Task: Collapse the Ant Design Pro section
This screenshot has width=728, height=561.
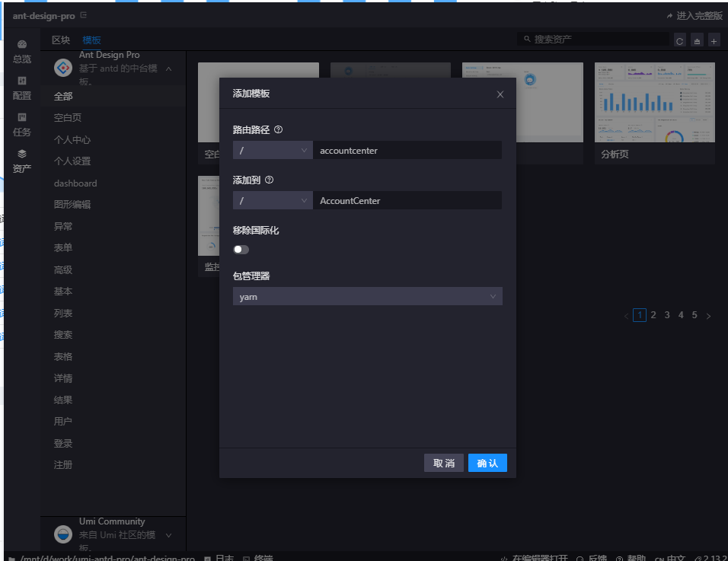Action: [169, 69]
